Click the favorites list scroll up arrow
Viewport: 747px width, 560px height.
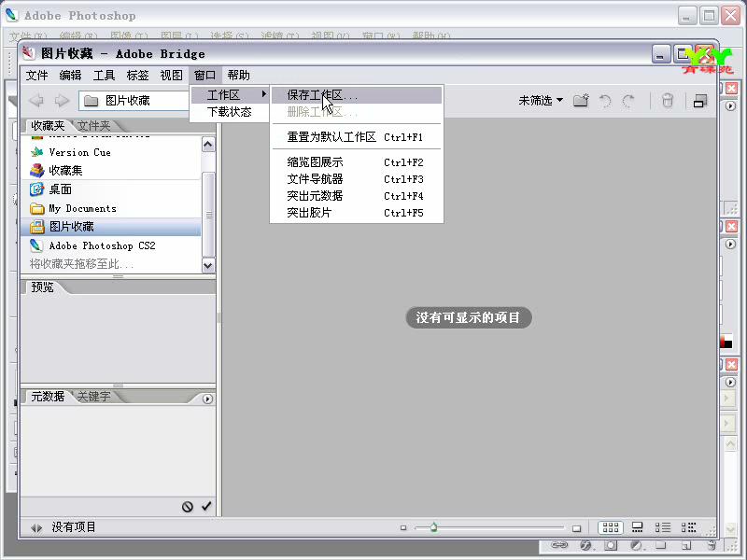click(208, 145)
